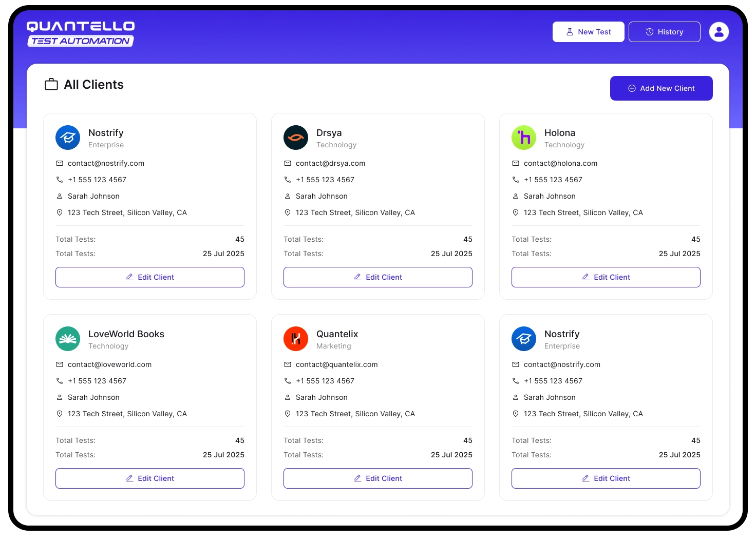This screenshot has height=542, width=756.
Task: Edit the LoveWorld Books client
Action: [x=150, y=478]
